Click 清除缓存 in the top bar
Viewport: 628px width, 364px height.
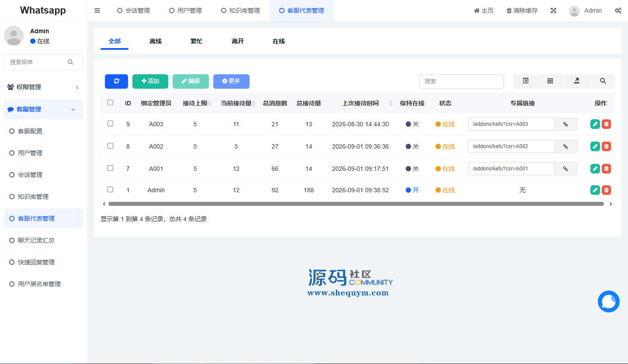(x=522, y=10)
